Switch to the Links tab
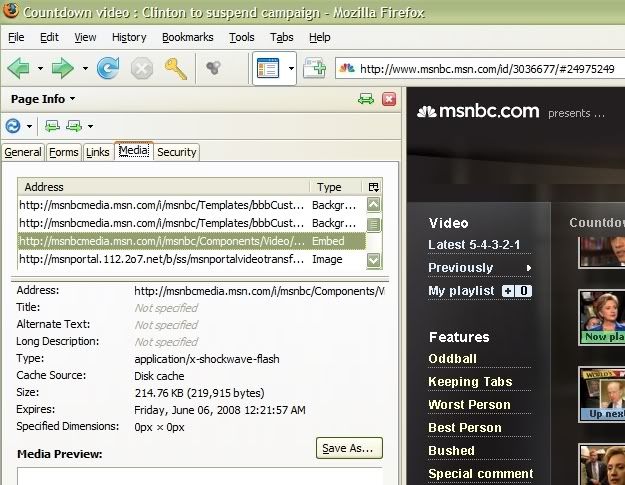 click(x=98, y=152)
